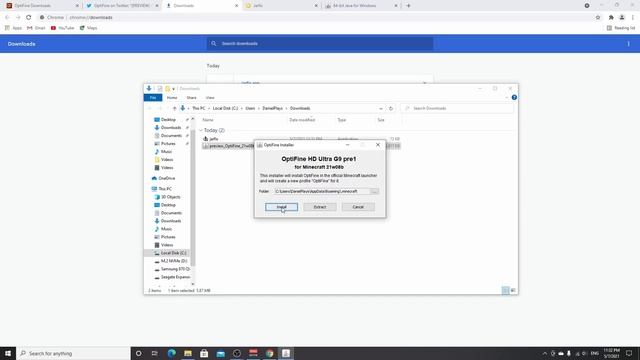Open the Share ribbon tab in File Explorer
The width and height of the screenshot is (640, 360).
[191, 98]
